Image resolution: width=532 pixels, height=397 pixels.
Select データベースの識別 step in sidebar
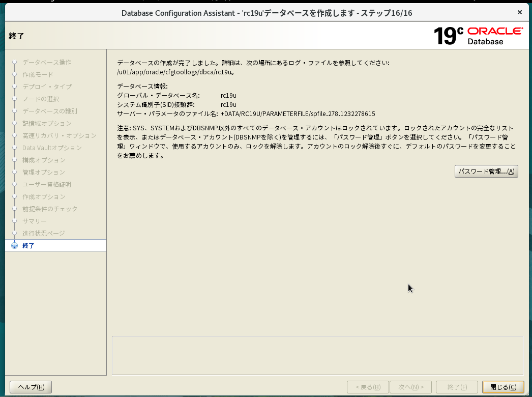pos(50,111)
